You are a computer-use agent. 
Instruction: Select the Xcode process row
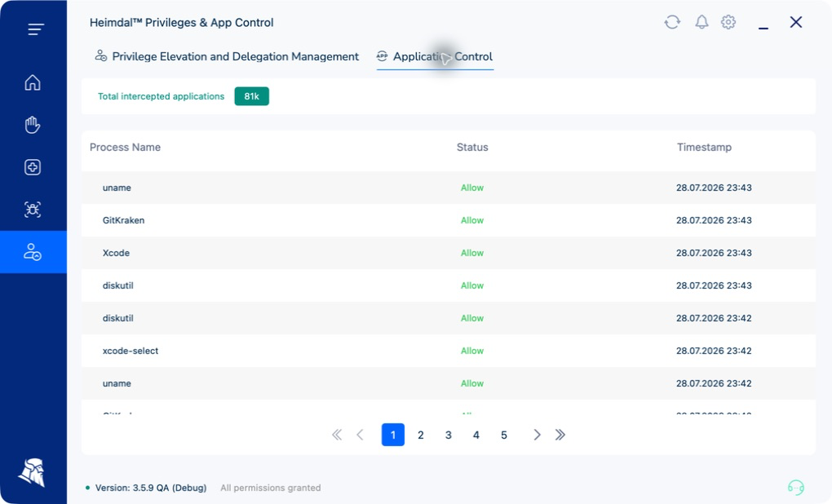point(449,253)
